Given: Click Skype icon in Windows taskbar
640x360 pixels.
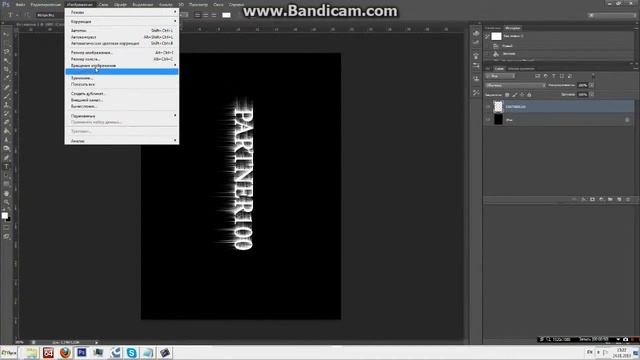Looking at the screenshot, I should [x=131, y=352].
